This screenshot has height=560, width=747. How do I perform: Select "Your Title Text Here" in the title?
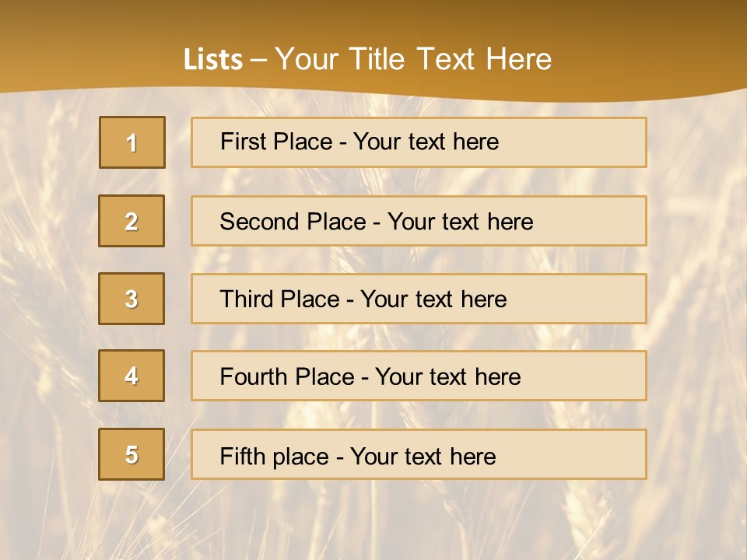coord(412,59)
